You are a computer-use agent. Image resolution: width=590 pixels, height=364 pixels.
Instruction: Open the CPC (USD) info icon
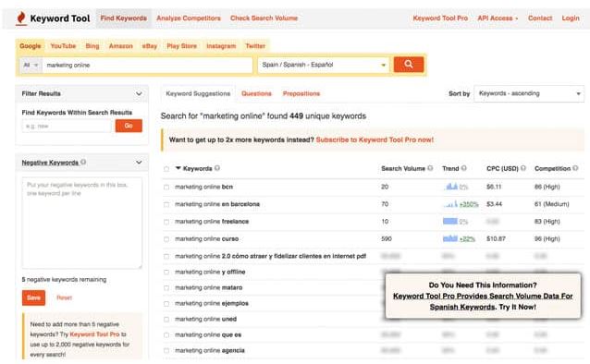click(523, 168)
